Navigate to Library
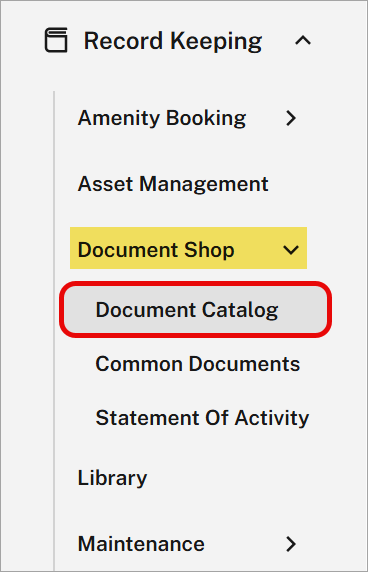 112,478
